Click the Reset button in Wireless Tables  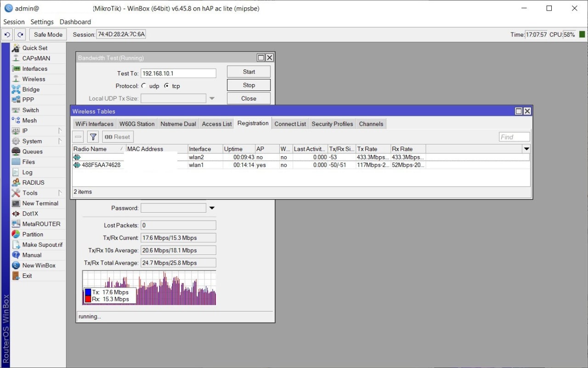pos(118,137)
